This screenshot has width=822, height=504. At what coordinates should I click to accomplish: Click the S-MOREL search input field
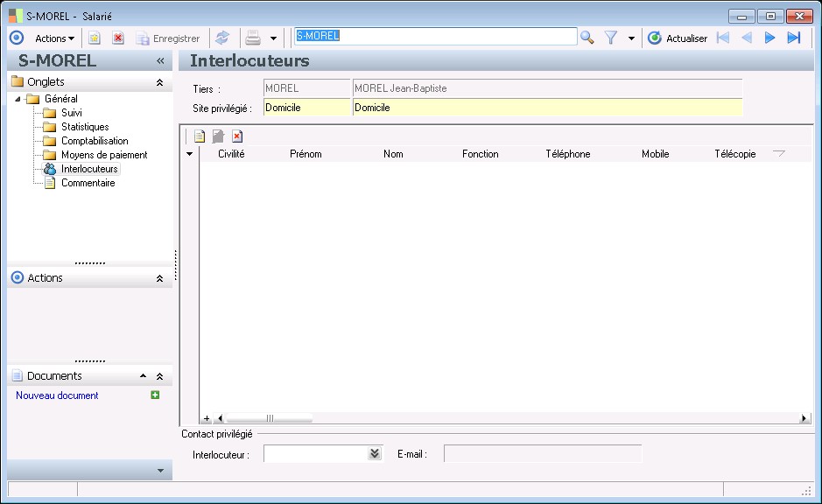[435, 37]
